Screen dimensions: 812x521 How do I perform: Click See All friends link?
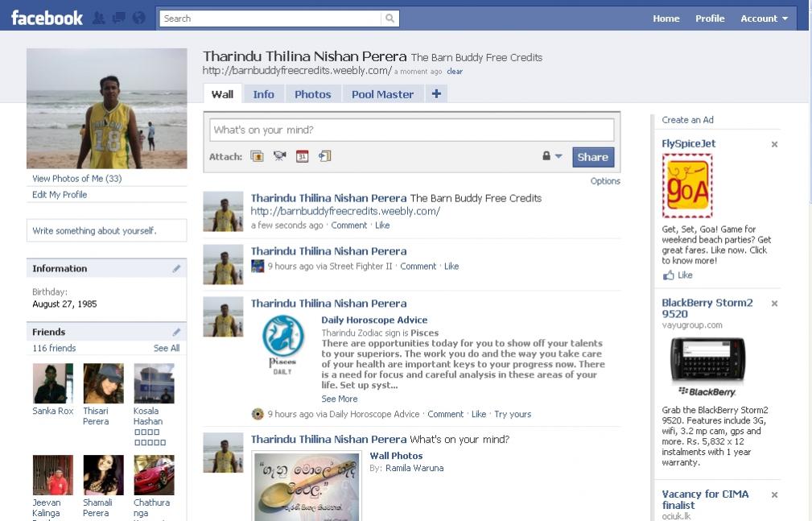click(167, 348)
